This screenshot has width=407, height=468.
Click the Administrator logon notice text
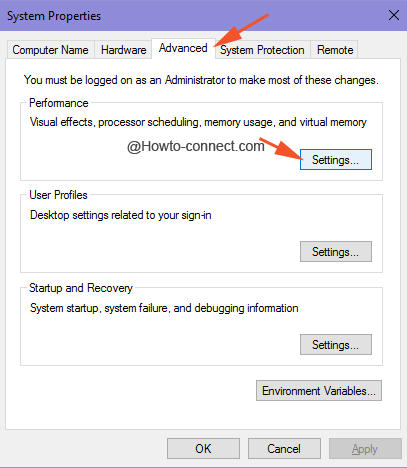[x=201, y=80]
